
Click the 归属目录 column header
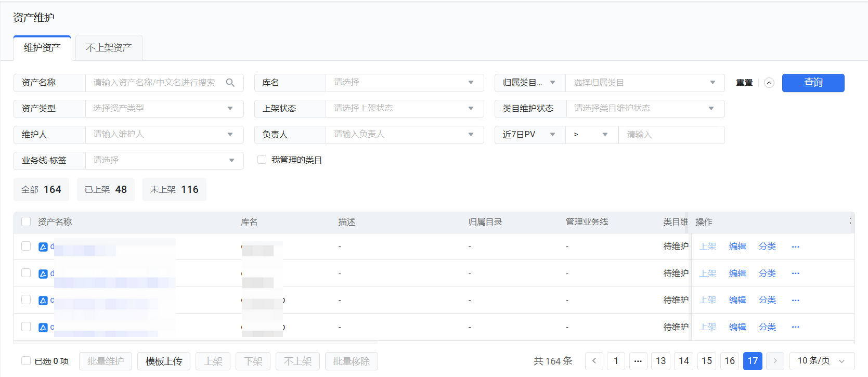click(x=485, y=222)
